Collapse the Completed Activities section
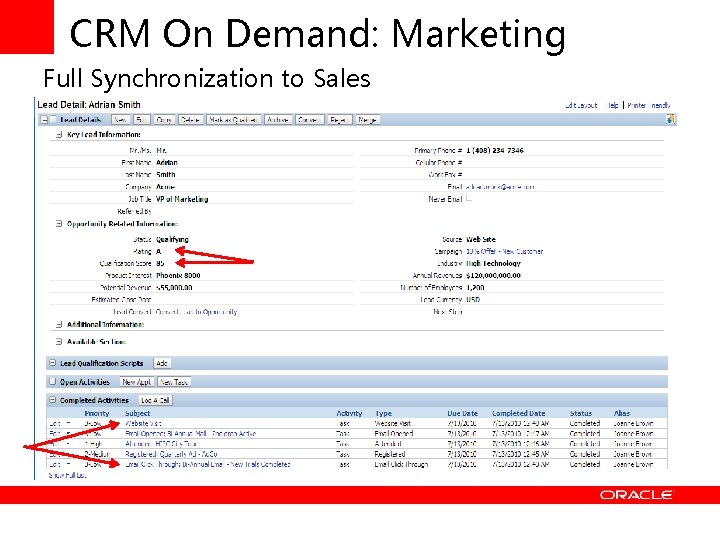Image resolution: width=720 pixels, height=540 pixels. (x=52, y=400)
